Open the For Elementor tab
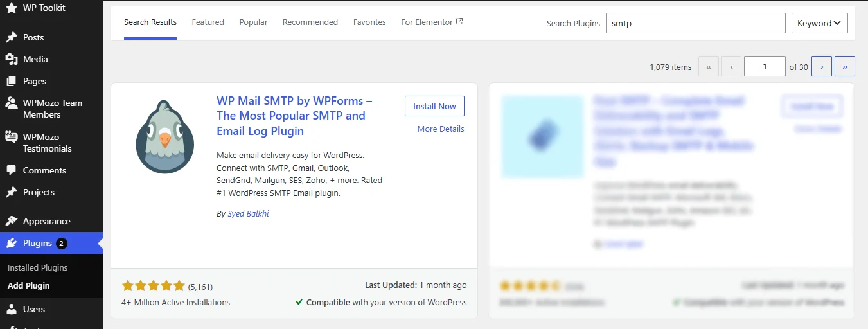Image resolution: width=868 pixels, height=329 pixels. [x=432, y=22]
